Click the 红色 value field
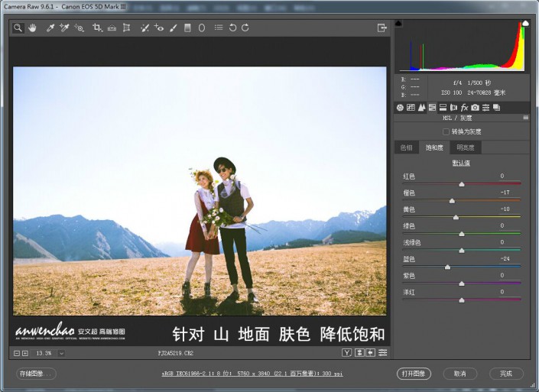The height and width of the screenshot is (392, 539). click(508, 177)
